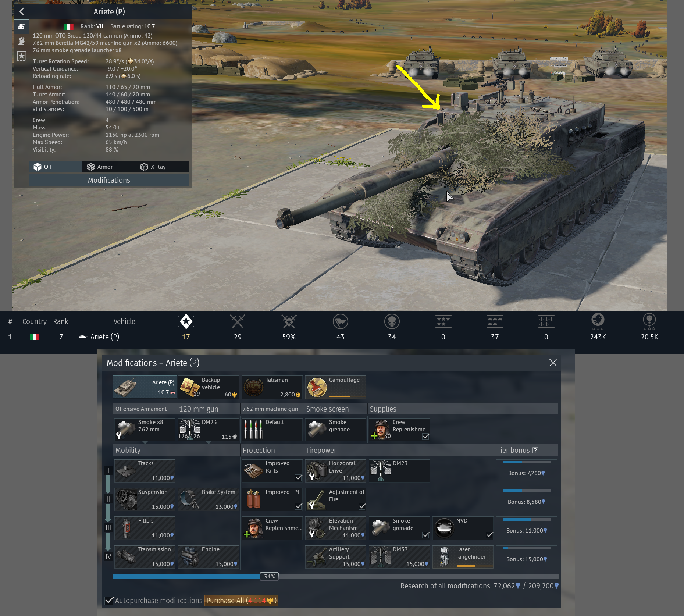Select the tier III Crew Replenishment modification
684x616 pixels.
[x=272, y=528]
